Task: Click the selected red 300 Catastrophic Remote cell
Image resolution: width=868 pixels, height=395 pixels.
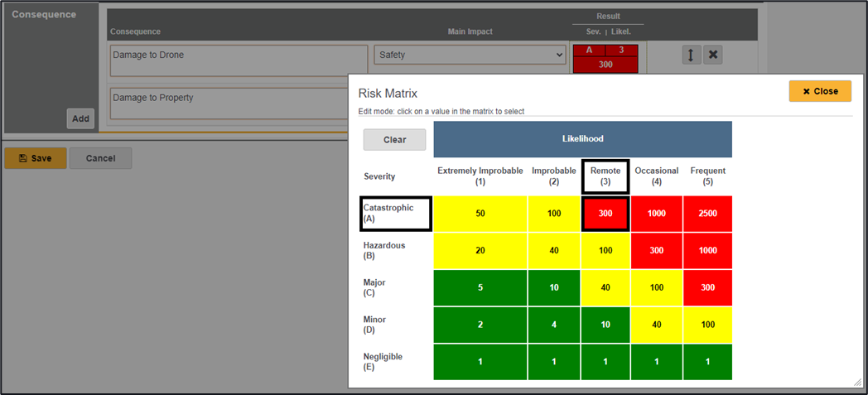Action: 605,214
